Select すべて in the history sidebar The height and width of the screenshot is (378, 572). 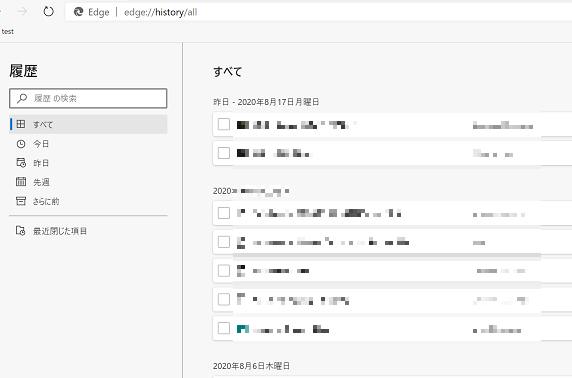pyautogui.click(x=88, y=124)
